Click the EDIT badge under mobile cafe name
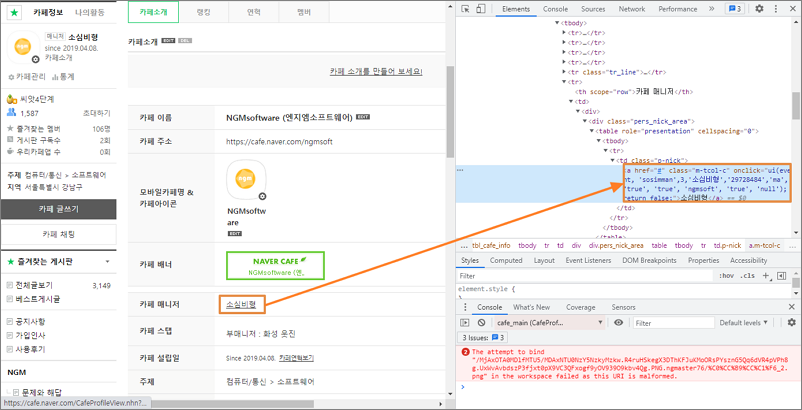Viewport: 802px width, 410px height. [x=235, y=234]
